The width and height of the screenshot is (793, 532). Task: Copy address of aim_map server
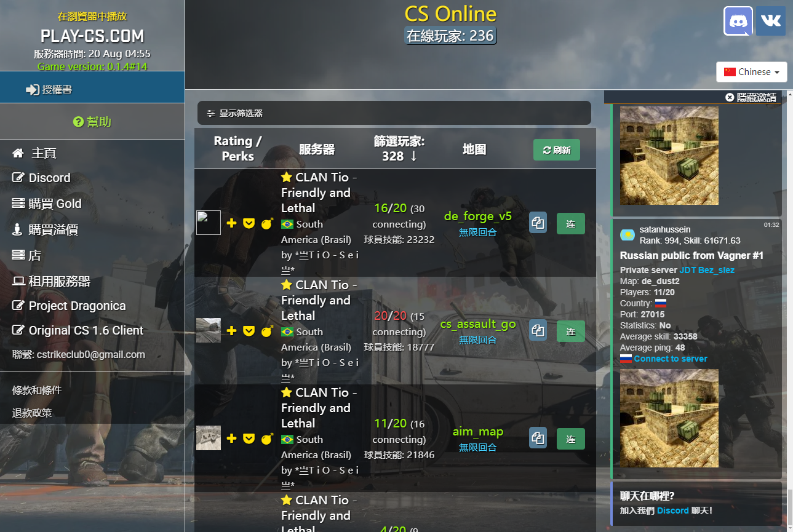pos(538,439)
